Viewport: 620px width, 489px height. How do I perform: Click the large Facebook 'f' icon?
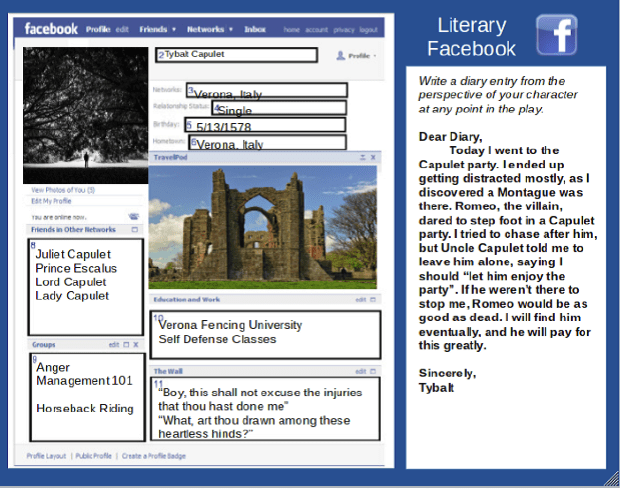coord(556,36)
